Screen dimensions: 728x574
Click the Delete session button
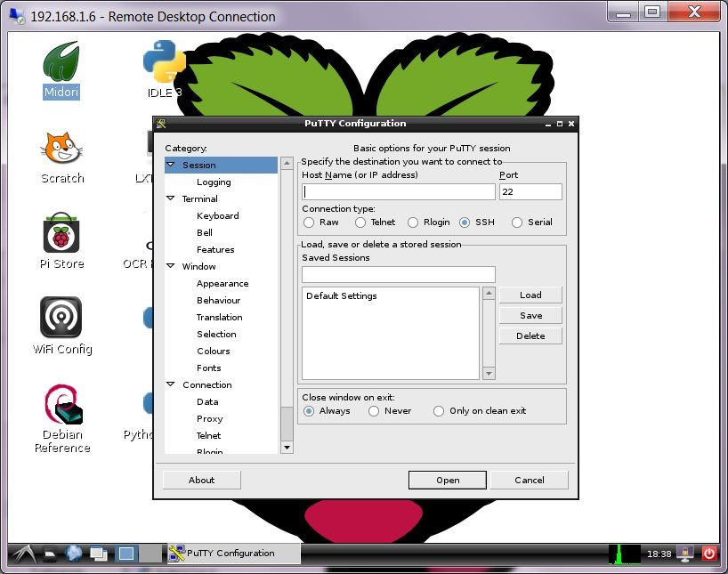click(530, 336)
